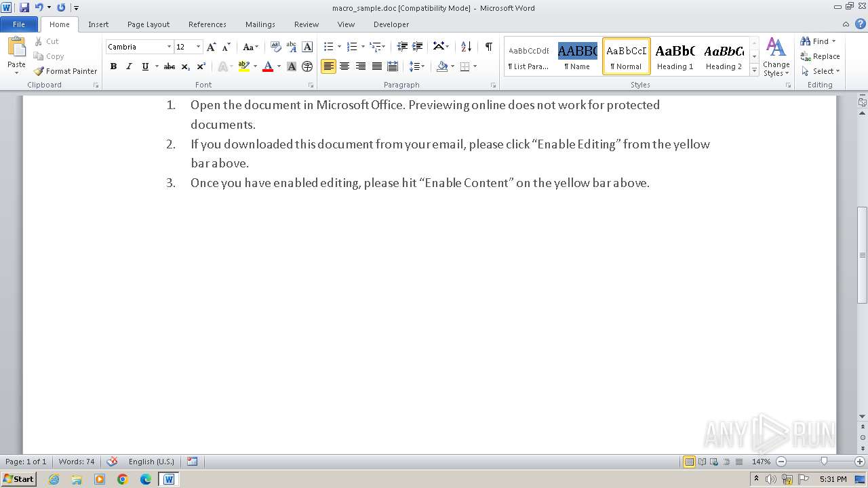Screen dimensions: 868x488
Task: Apply the List Paragraph style
Action: click(x=529, y=56)
